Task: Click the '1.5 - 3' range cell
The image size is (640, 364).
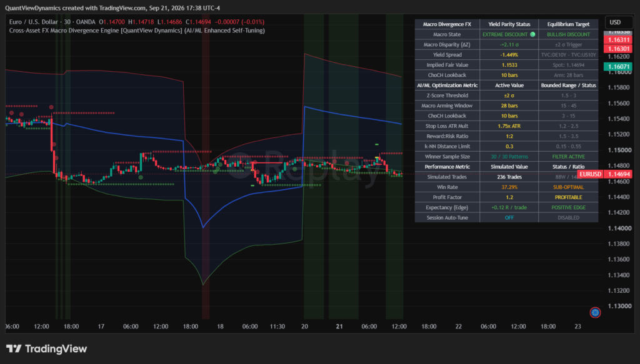Action: tap(568, 96)
